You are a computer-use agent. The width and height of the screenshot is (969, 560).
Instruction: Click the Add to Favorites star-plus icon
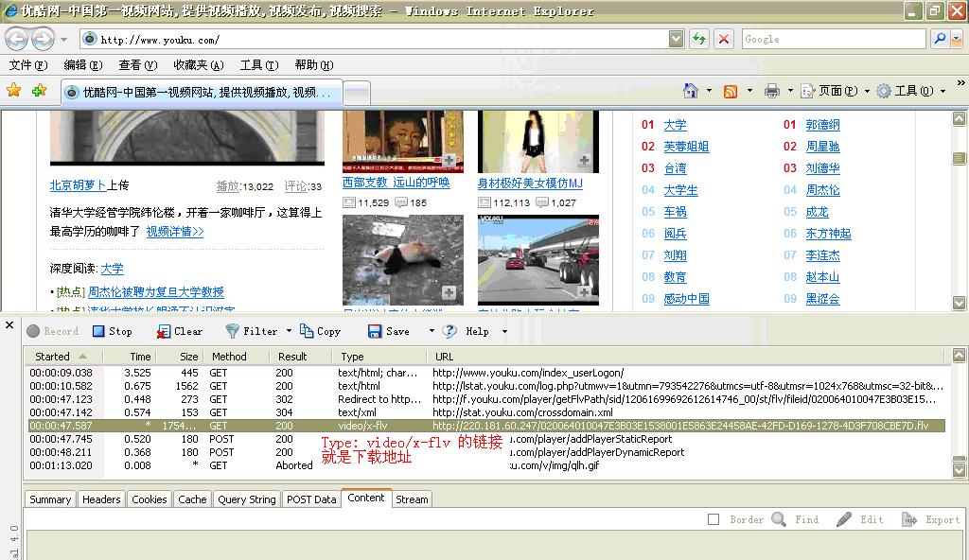tap(40, 90)
